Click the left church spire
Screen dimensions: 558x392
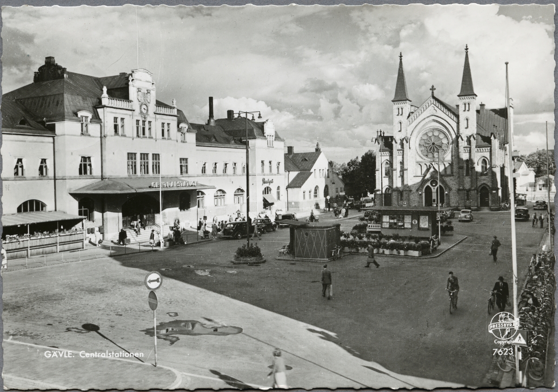tap(400, 79)
